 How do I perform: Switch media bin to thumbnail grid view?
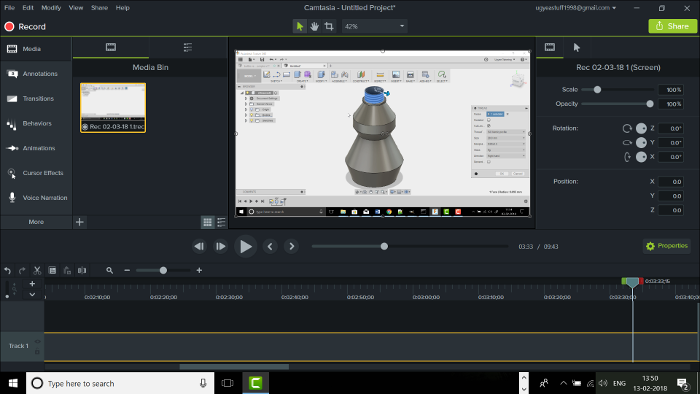[208, 222]
